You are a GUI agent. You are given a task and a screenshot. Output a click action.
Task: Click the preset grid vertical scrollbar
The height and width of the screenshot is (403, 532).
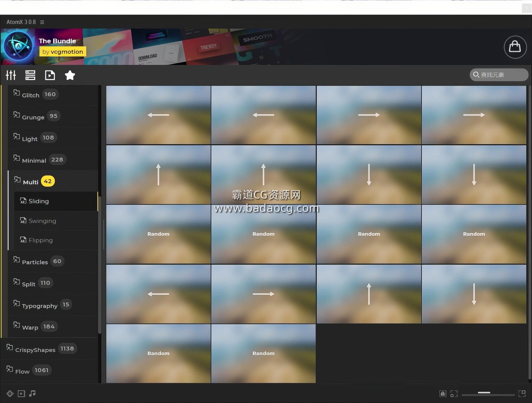530,232
